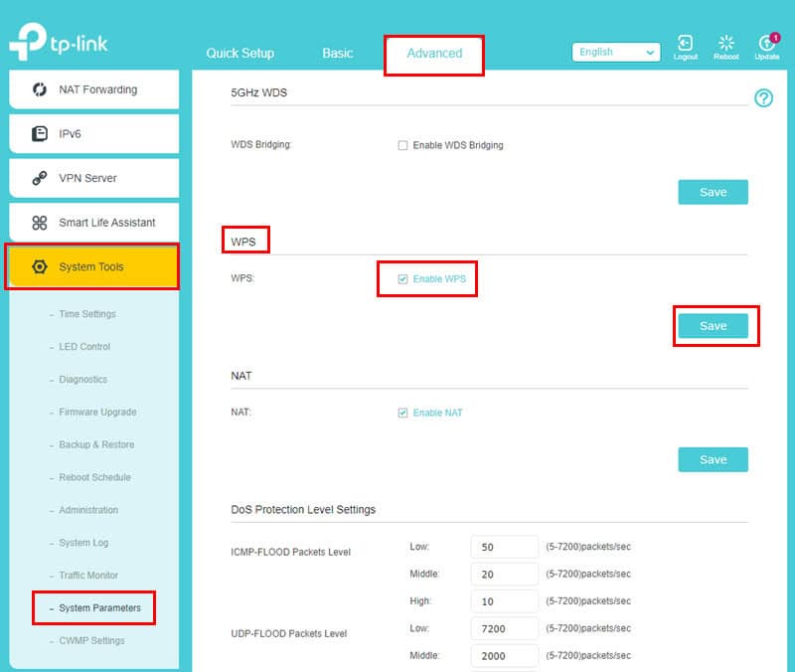Open Smart Life Assistant menu
The width and height of the screenshot is (795, 672).
click(x=94, y=223)
